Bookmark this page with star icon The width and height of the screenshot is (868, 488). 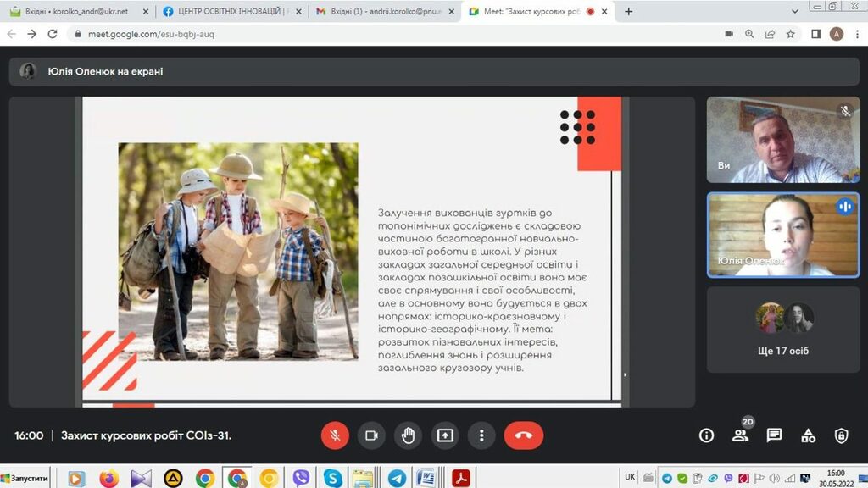pos(791,34)
